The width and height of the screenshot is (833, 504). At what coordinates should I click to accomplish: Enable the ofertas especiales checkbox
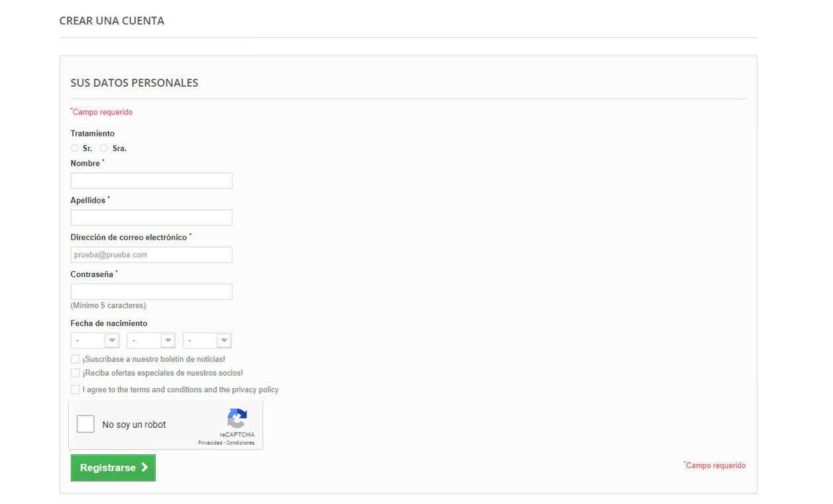point(75,373)
